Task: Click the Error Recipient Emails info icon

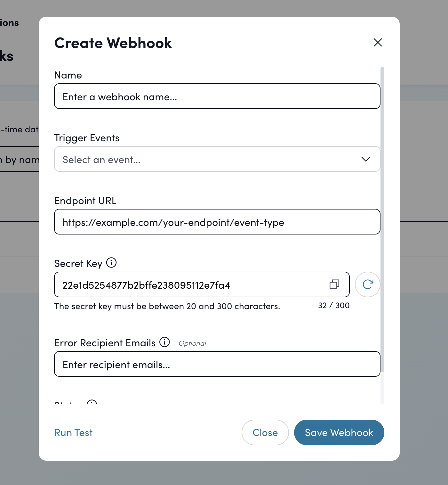Action: pos(164,342)
